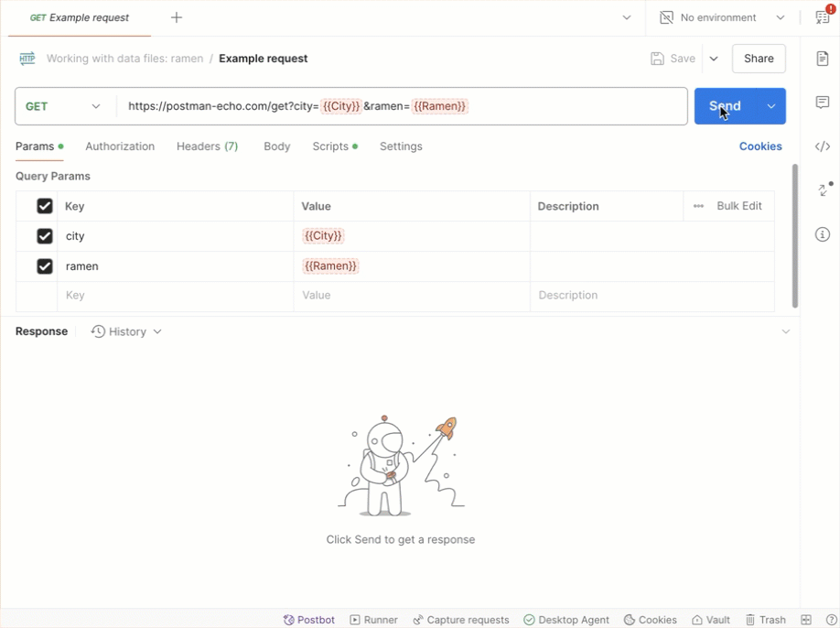840x628 pixels.
Task: Open the documentation panel in the right sidebar
Action: pyautogui.click(x=822, y=57)
